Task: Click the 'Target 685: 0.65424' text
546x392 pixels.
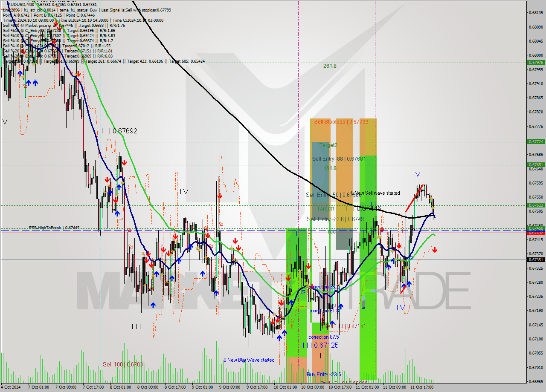Action: pos(186,61)
